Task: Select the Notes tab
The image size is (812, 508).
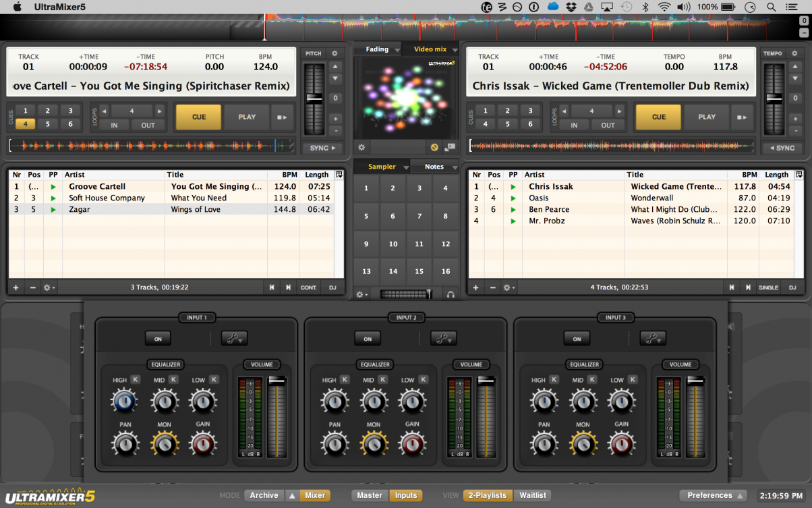Action: [x=434, y=167]
